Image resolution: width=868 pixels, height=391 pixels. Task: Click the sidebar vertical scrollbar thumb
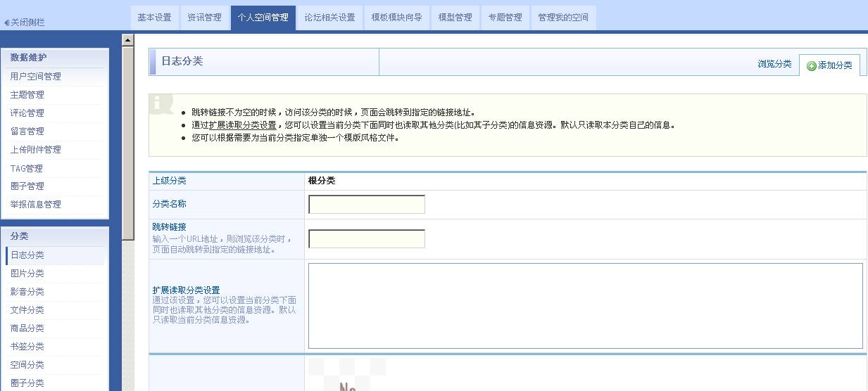[x=127, y=143]
